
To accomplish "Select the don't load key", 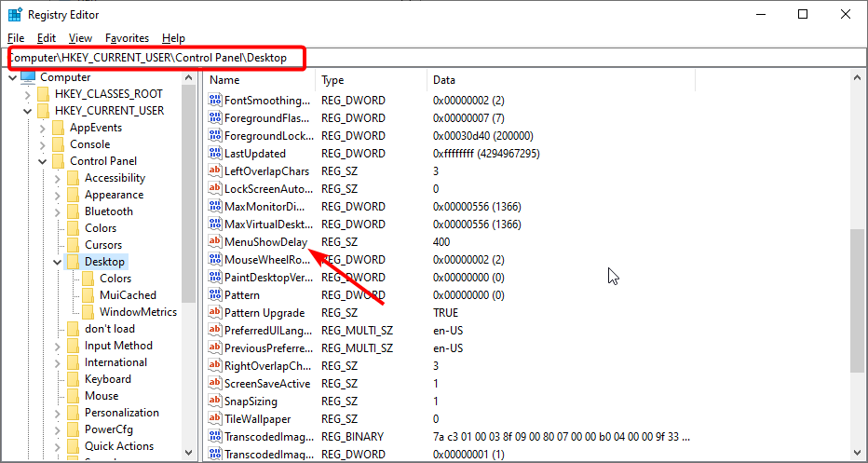I will pyautogui.click(x=110, y=329).
